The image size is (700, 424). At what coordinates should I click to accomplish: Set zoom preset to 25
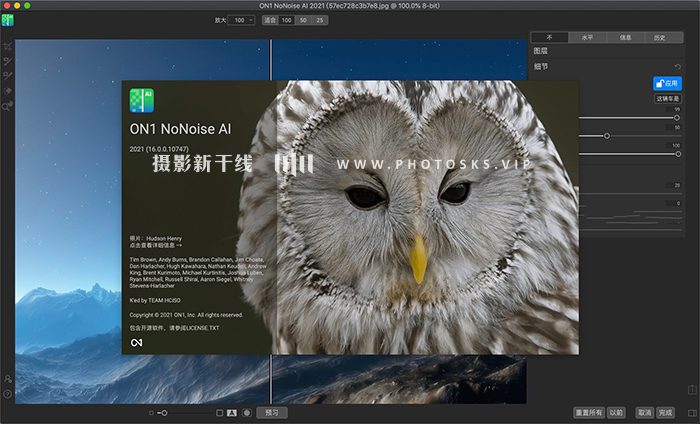click(x=320, y=20)
